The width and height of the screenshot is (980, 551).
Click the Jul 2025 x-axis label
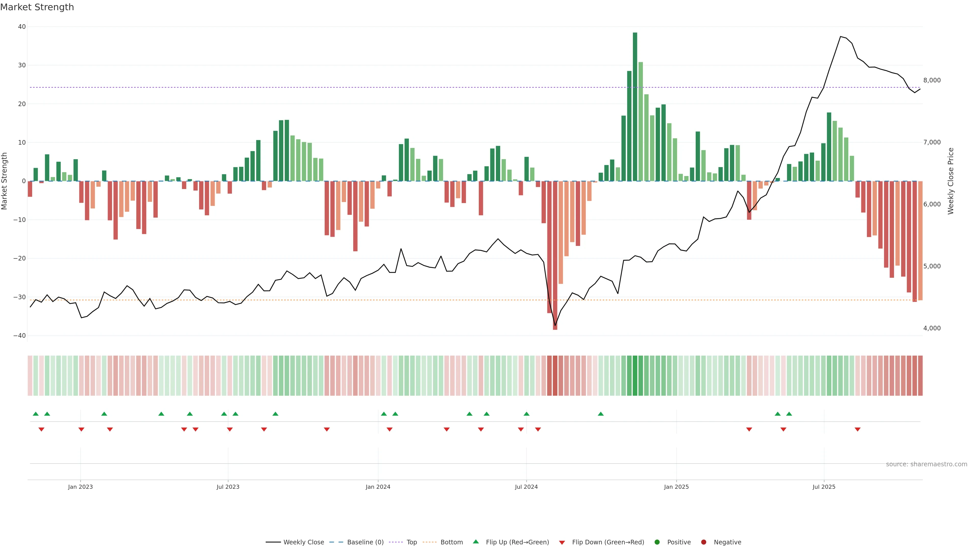tap(824, 487)
